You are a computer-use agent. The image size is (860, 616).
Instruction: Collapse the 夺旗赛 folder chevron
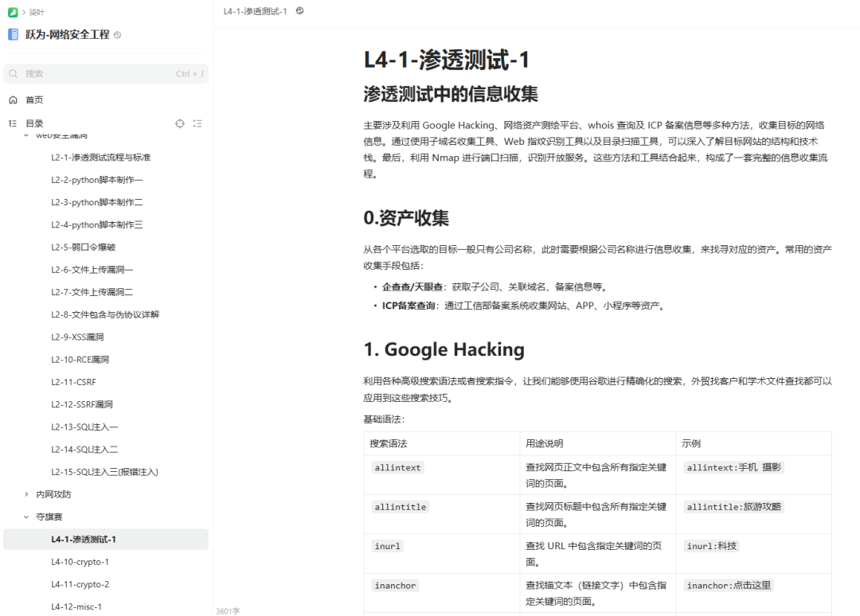[x=26, y=517]
